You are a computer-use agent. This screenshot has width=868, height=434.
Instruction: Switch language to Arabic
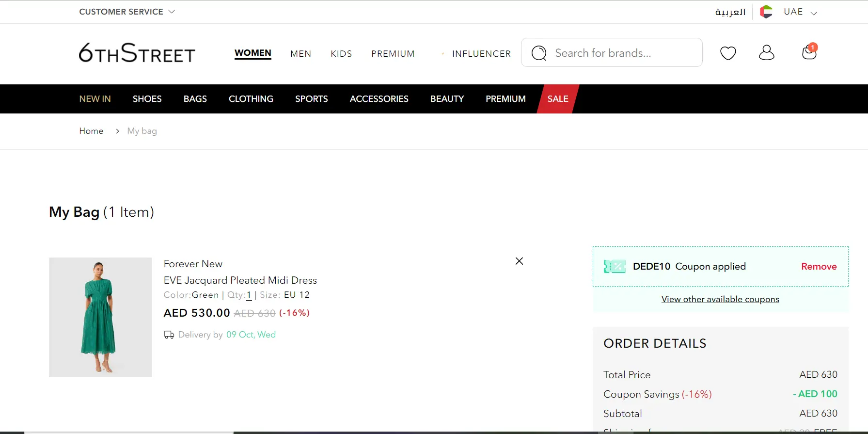pyautogui.click(x=730, y=12)
